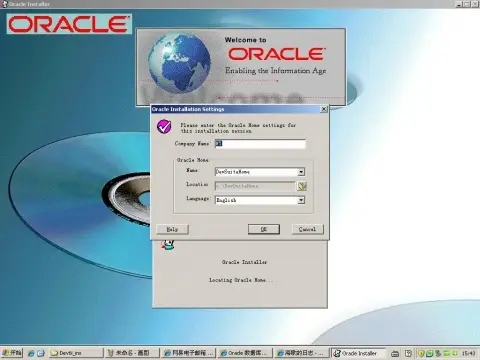480x360 pixels.
Task: Click 'Enabling the Information Age' tagline
Action: [x=276, y=71]
